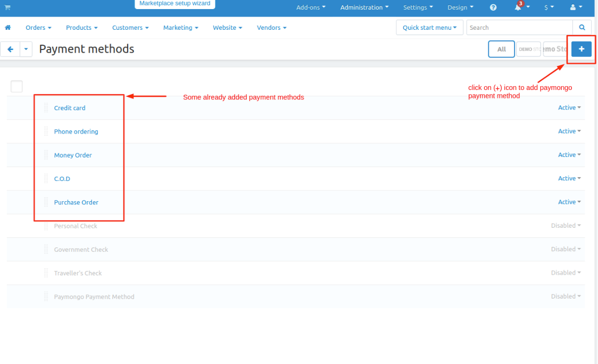This screenshot has width=598, height=364.
Task: Open the C.O.D payment method
Action: 62,179
